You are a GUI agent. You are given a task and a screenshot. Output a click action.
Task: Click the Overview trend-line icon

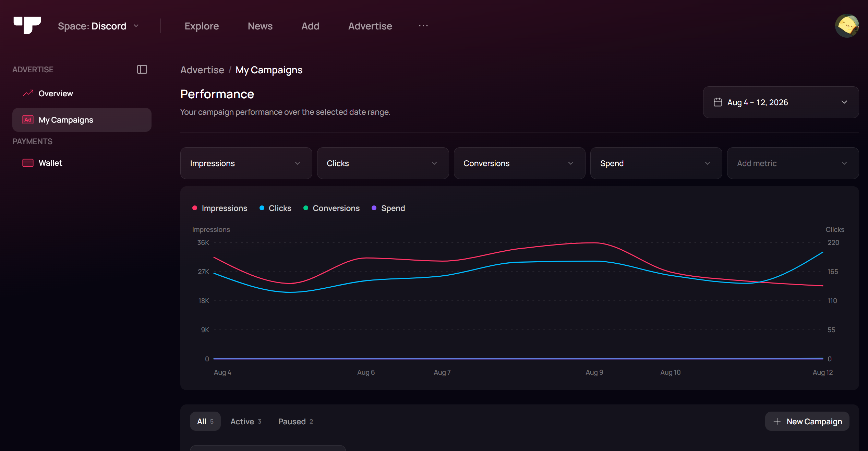[x=28, y=93]
